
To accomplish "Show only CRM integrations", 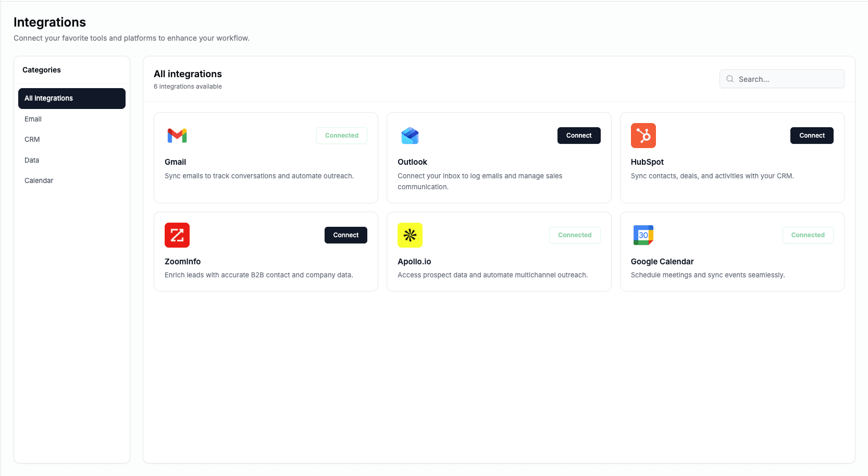I will click(x=32, y=139).
